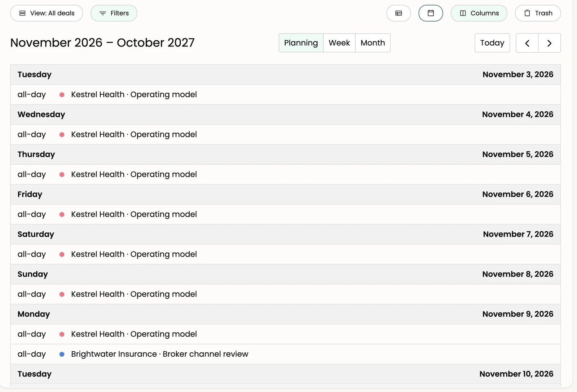Image resolution: width=577 pixels, height=392 pixels.
Task: Click the red dot on November 3 event
Action: click(x=62, y=95)
